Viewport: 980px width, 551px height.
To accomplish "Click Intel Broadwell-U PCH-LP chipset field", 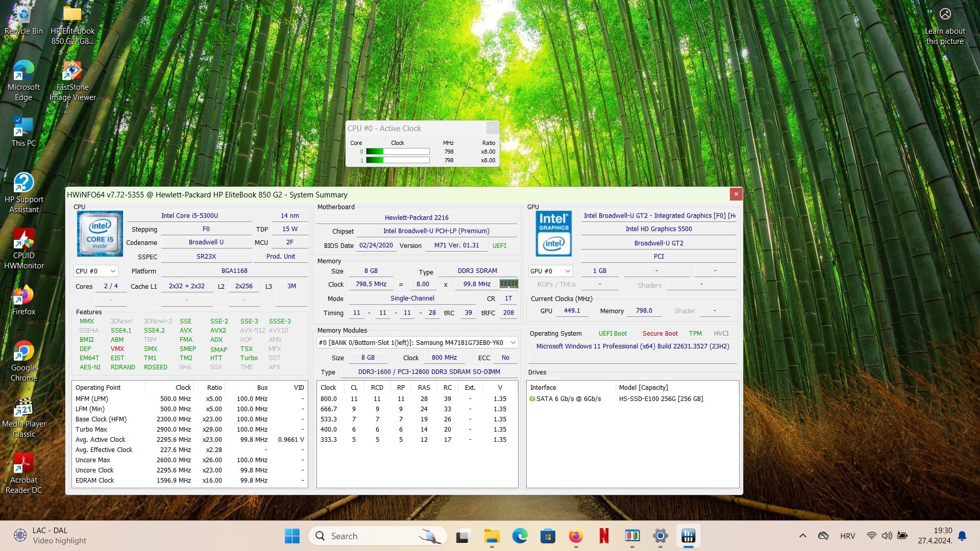I will coord(436,231).
